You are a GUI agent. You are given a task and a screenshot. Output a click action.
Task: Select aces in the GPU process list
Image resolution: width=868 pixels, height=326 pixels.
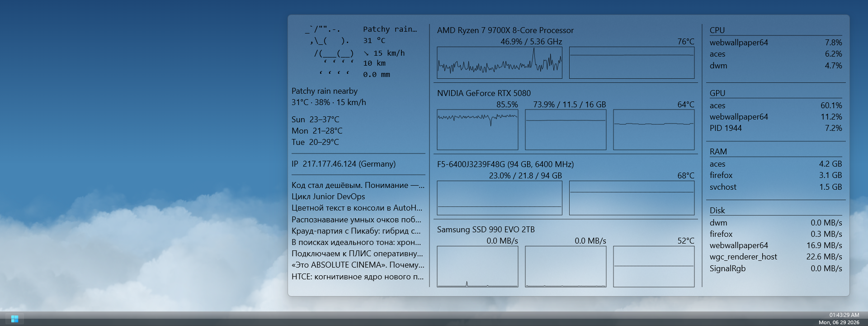pyautogui.click(x=776, y=105)
